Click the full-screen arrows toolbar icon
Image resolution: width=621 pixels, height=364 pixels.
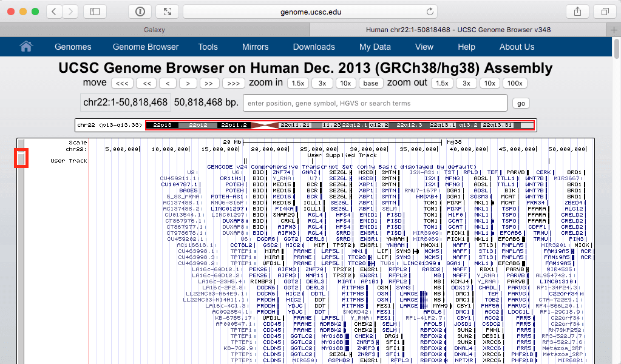[x=167, y=12]
